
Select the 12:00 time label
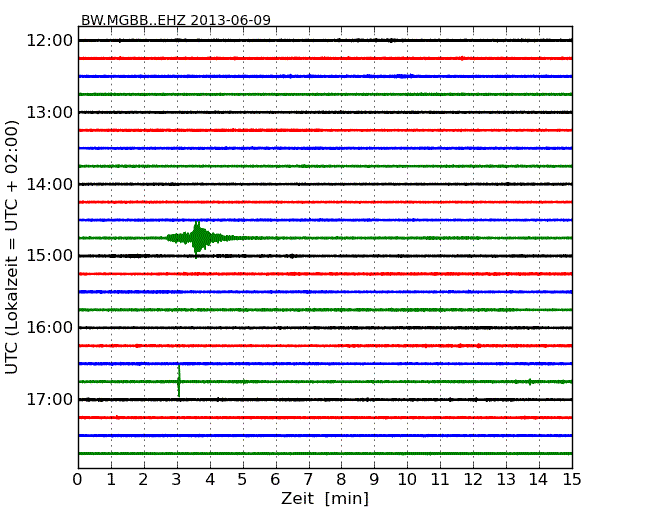click(x=50, y=41)
